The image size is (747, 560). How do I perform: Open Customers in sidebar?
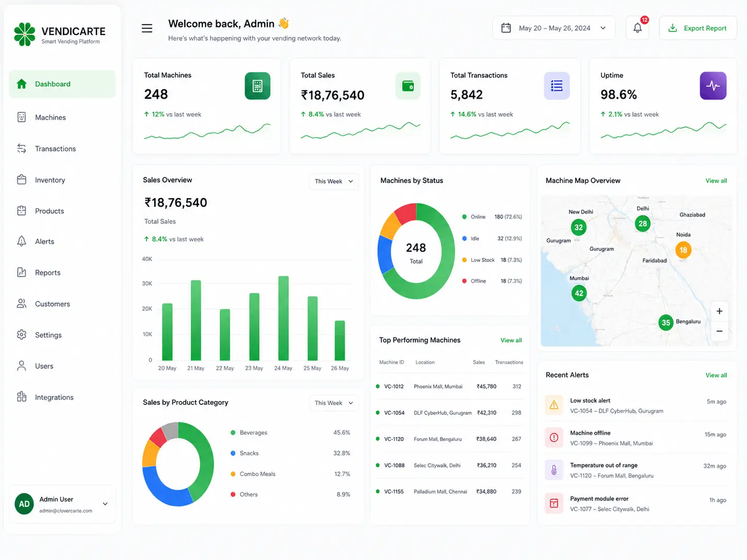62,304
